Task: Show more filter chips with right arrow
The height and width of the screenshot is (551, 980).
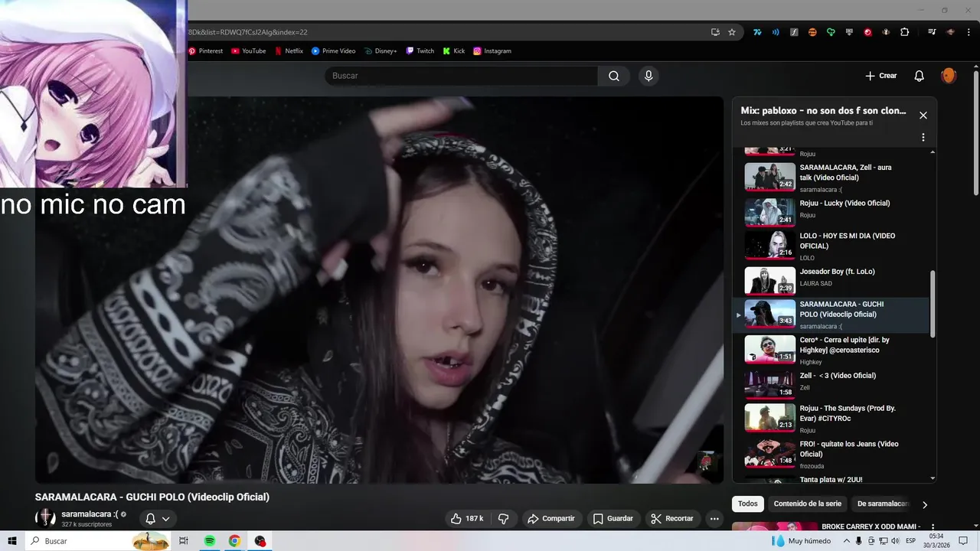Action: 925,504
